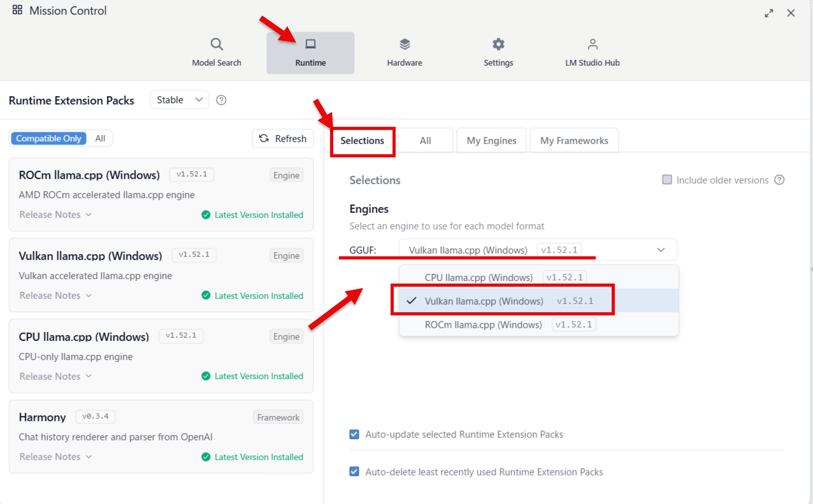Switch filter to All instead of Compatible Only
The image size is (813, 504).
coord(100,139)
